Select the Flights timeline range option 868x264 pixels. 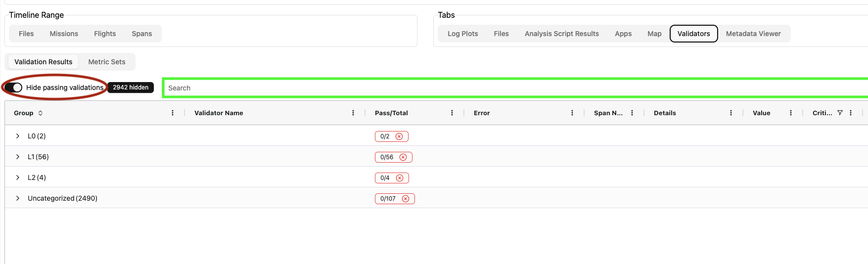105,34
